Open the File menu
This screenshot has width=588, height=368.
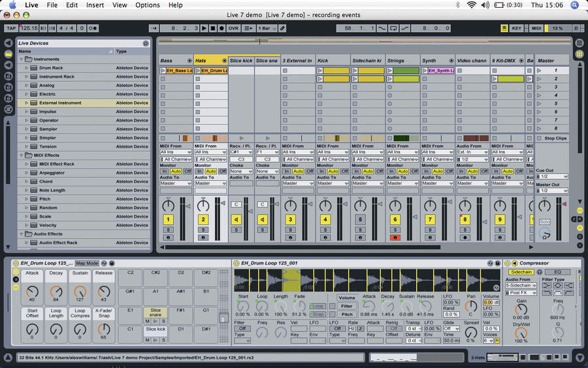coord(52,5)
